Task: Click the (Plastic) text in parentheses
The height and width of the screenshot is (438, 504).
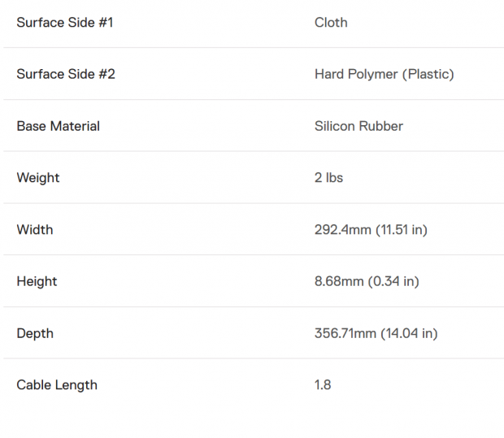Action: (x=428, y=75)
